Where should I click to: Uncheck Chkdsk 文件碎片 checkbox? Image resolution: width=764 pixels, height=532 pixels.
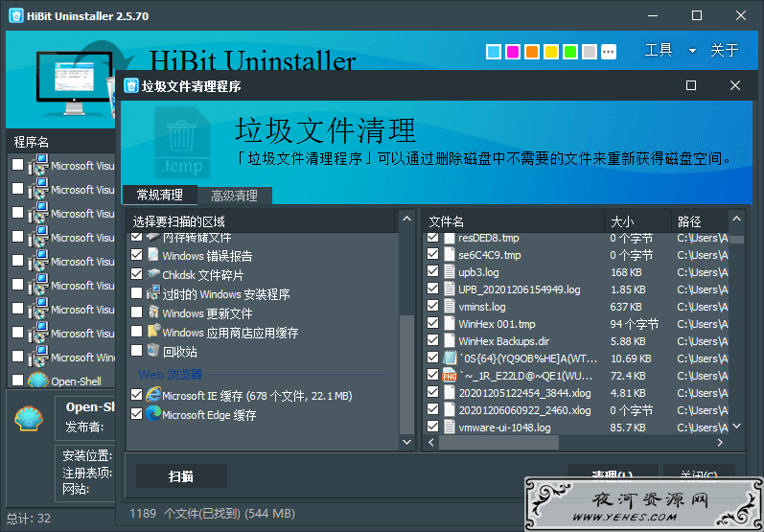click(x=136, y=274)
